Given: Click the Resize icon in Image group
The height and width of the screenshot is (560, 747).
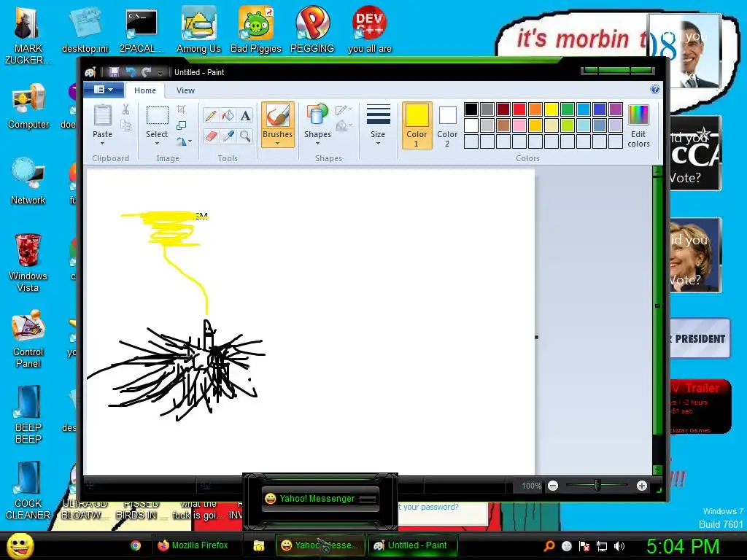Looking at the screenshot, I should coord(181,125).
